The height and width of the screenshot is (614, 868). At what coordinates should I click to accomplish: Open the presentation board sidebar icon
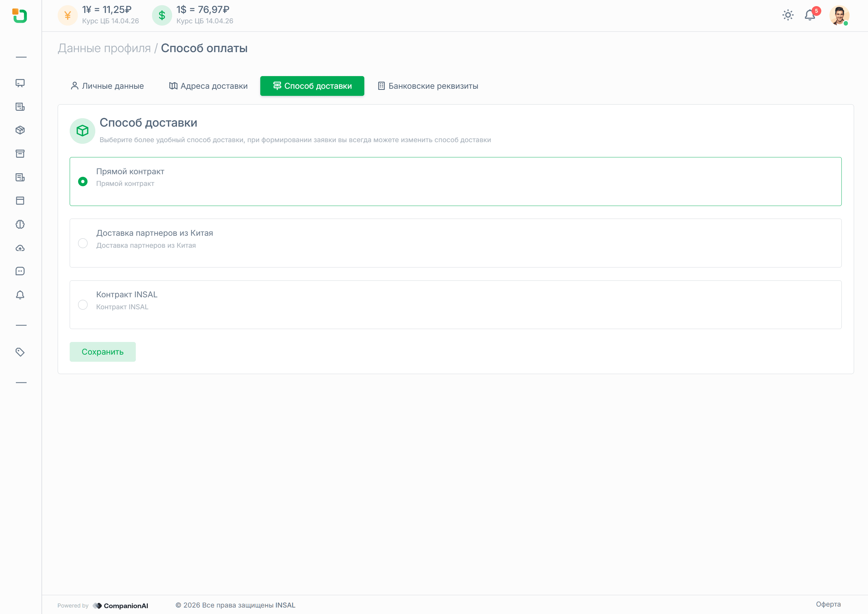20,83
